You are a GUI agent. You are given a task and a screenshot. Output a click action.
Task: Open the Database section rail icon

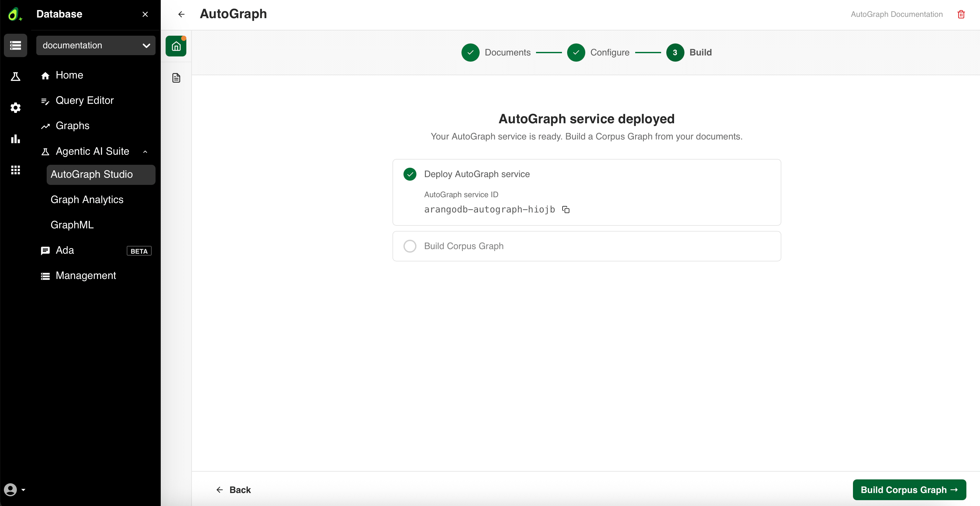(15, 45)
